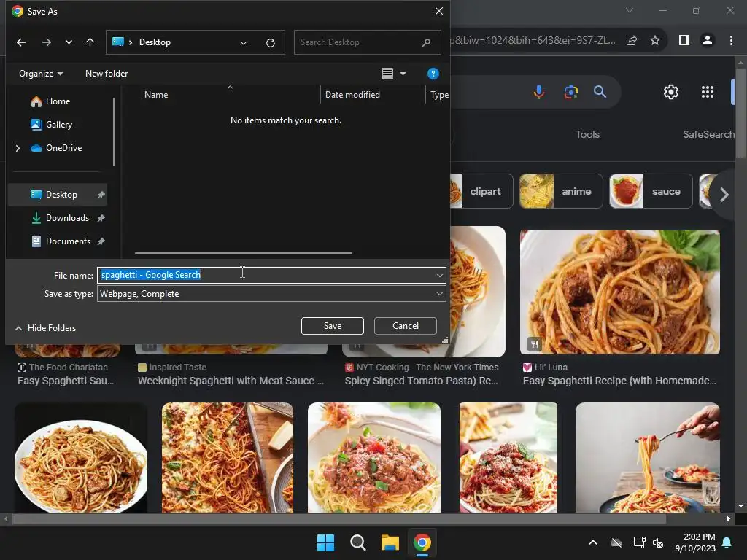Screen dimensions: 747x560
Task: Go forward in Save As dialog
Action: tap(46, 42)
